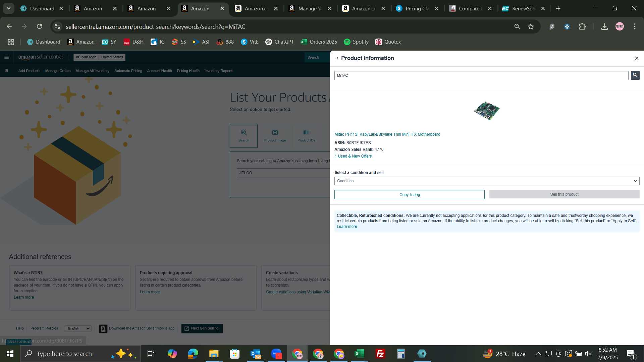
Task: Open FileZilla from the taskbar
Action: tap(380, 354)
